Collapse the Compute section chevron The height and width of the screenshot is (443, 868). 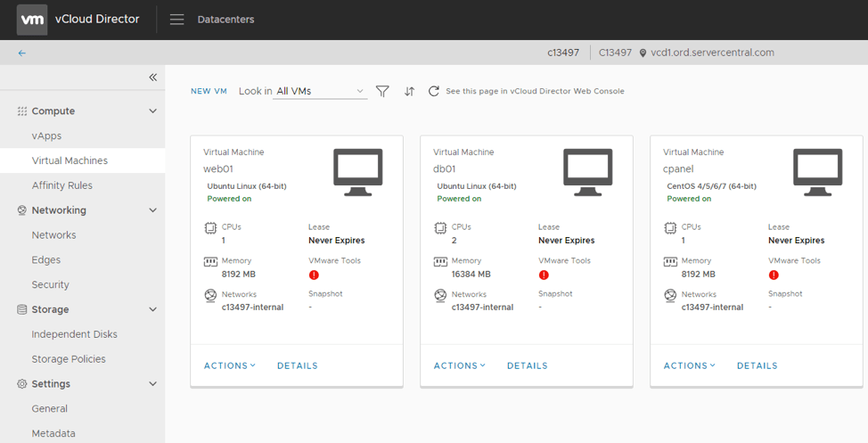(x=152, y=111)
